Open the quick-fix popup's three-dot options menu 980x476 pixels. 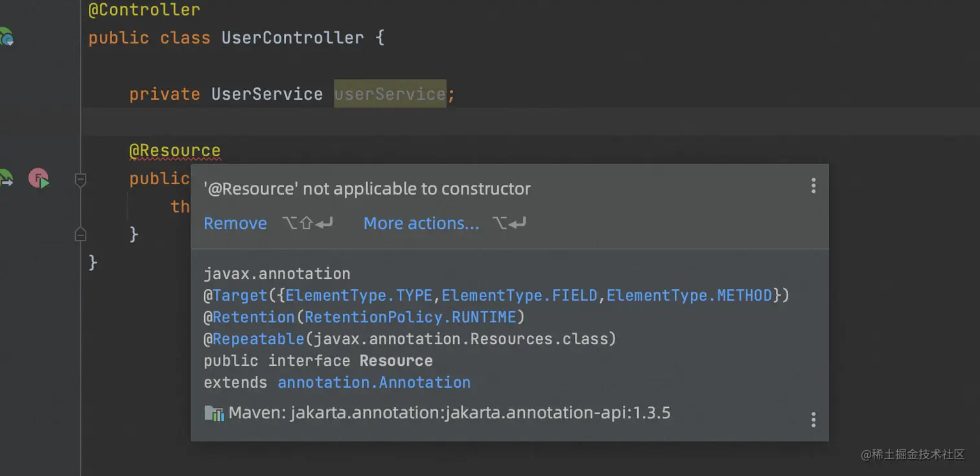813,187
